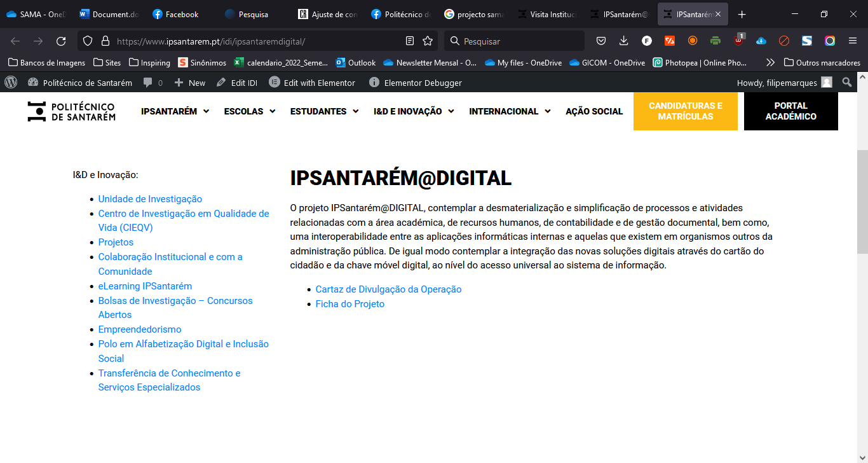The height and width of the screenshot is (463, 868).
Task: Click Edit with Elementor
Action: point(312,83)
